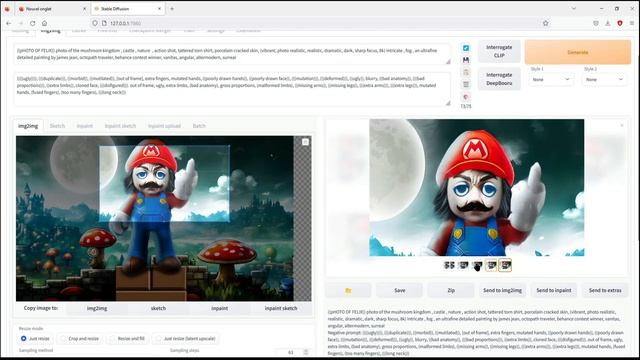Switch to the Inpaint sketch sub-tab
The width and height of the screenshot is (640, 360).
pos(120,126)
